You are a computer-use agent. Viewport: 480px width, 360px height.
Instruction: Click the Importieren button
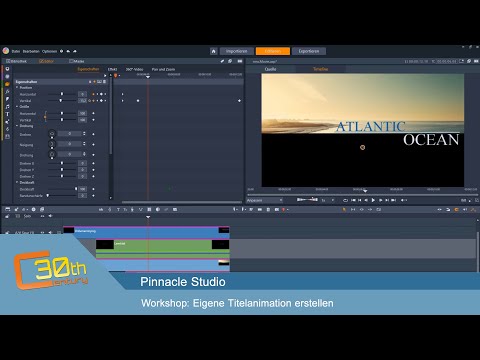coord(236,51)
